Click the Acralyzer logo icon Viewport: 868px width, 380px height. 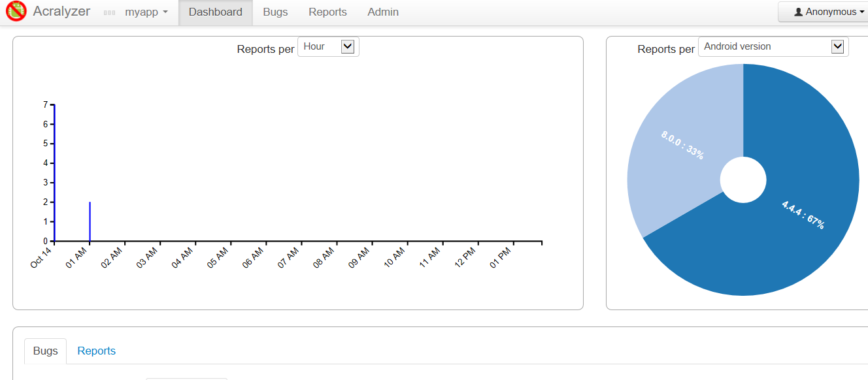[16, 11]
